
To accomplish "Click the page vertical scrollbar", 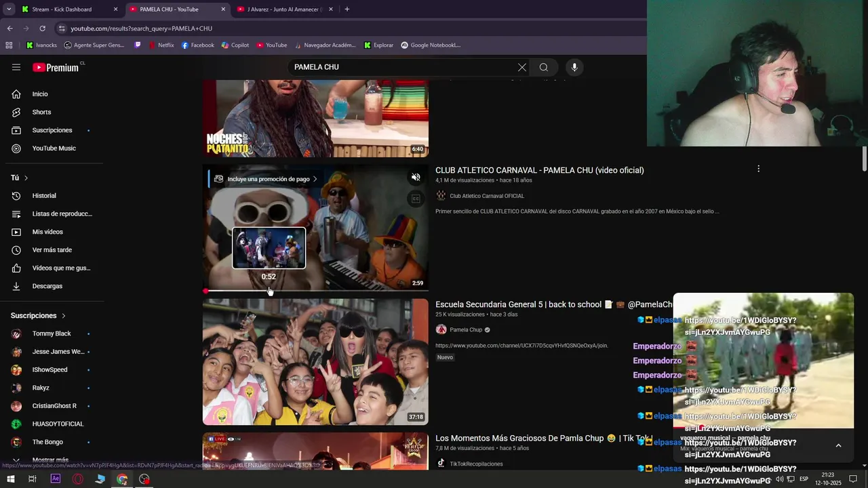I will tap(865, 159).
